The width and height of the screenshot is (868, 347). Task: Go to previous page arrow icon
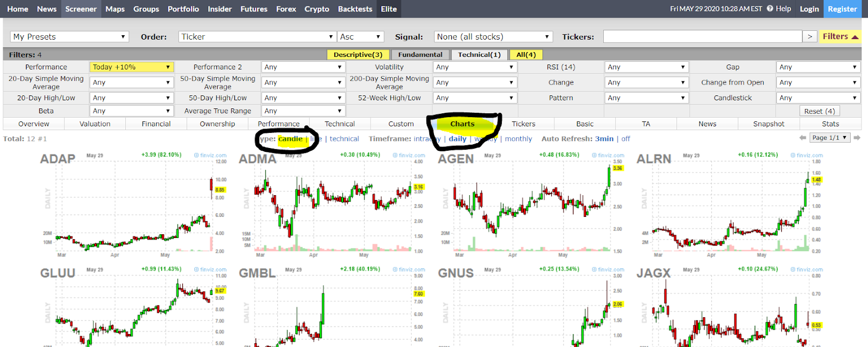point(803,138)
